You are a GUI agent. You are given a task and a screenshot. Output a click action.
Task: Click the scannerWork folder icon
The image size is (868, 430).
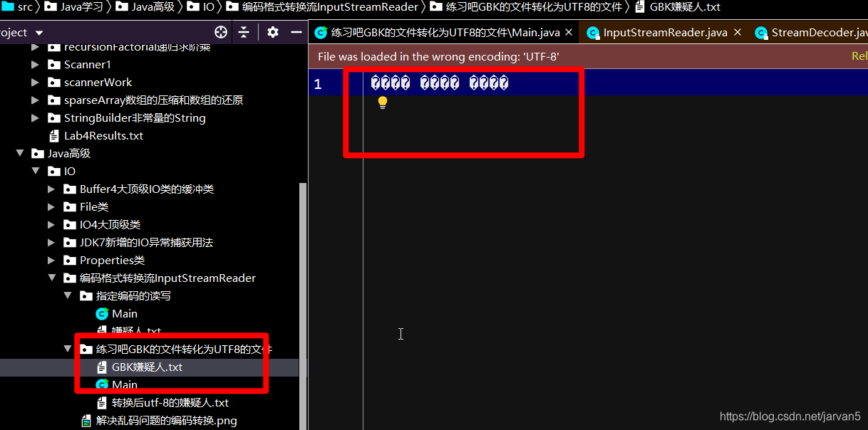pyautogui.click(x=53, y=83)
